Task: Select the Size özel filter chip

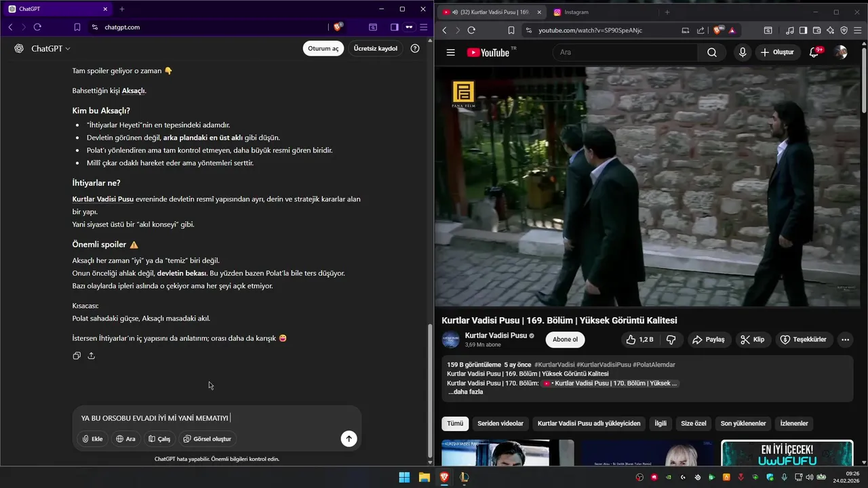Action: click(x=694, y=424)
